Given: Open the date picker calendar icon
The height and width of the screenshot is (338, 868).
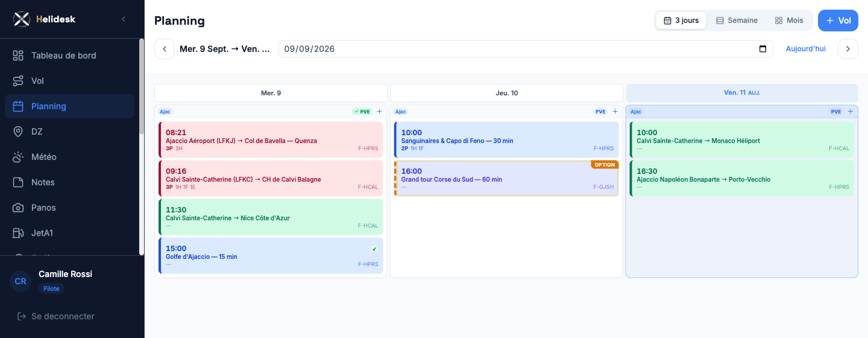Looking at the screenshot, I should [763, 49].
